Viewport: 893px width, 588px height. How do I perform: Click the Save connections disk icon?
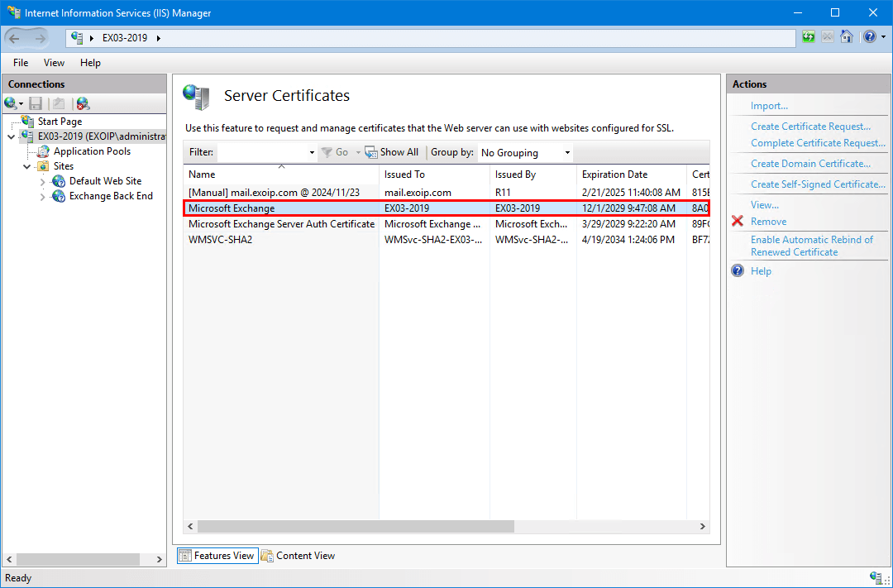tap(36, 103)
